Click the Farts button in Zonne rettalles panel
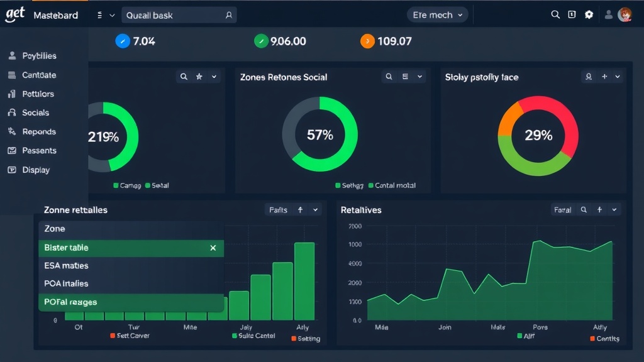The image size is (644, 362). (278, 210)
